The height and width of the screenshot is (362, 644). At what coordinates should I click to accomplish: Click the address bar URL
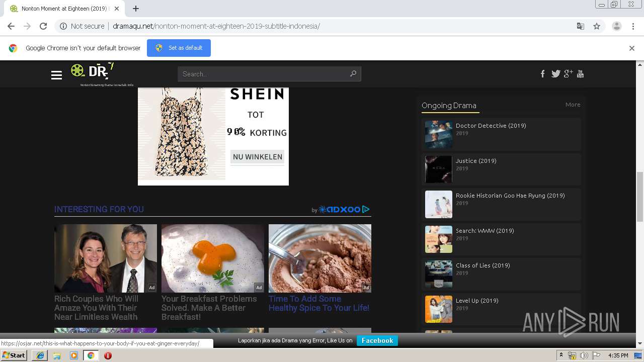tap(216, 26)
